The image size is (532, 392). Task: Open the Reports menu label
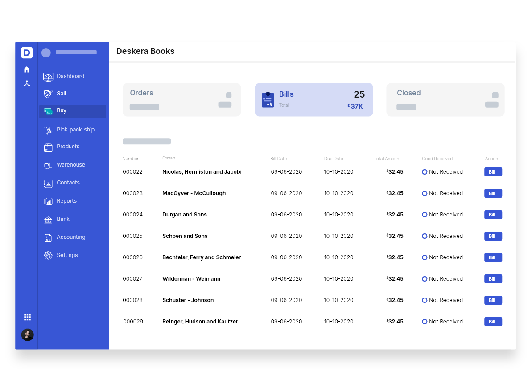point(67,200)
